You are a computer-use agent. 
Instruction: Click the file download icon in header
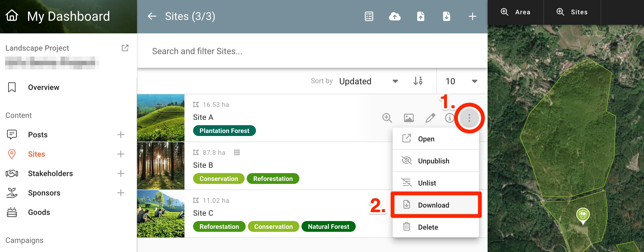tap(447, 16)
